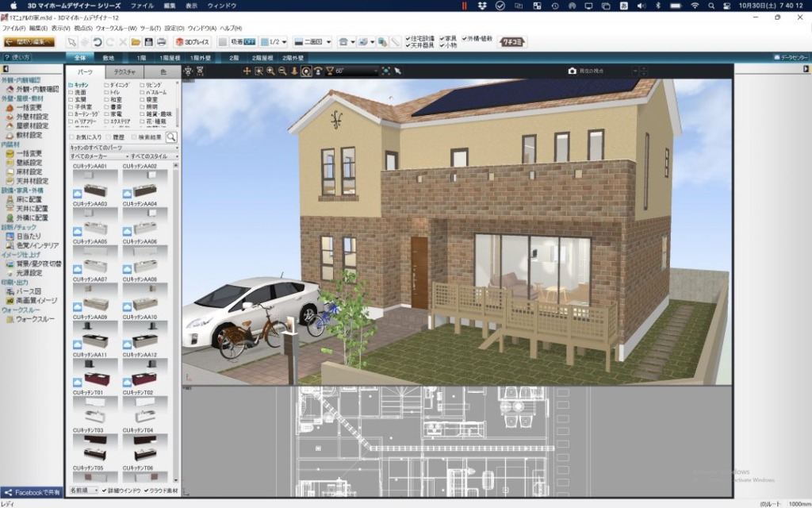Open the ファイル(F) menu
Viewport: 812px width, 508px height.
(14, 29)
